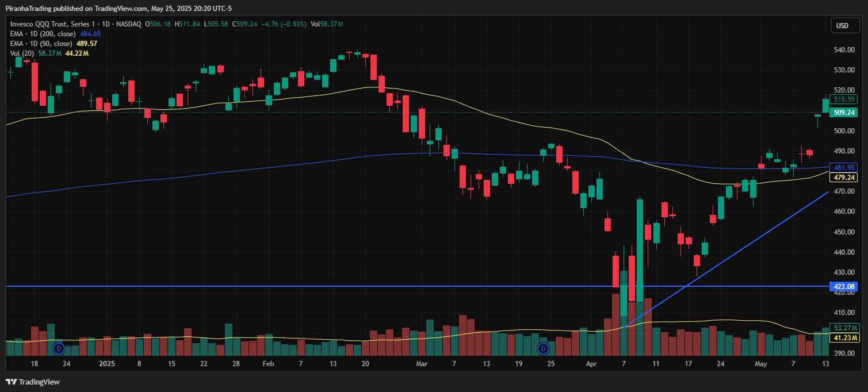This screenshot has height=392, width=868.
Task: Click the 18 date label on the time axis
Action: click(34, 364)
